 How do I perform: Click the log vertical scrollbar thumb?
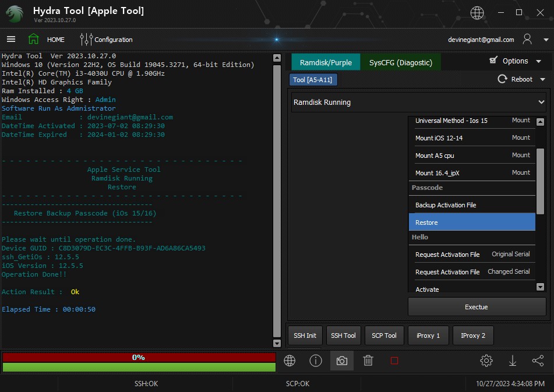pos(277,202)
